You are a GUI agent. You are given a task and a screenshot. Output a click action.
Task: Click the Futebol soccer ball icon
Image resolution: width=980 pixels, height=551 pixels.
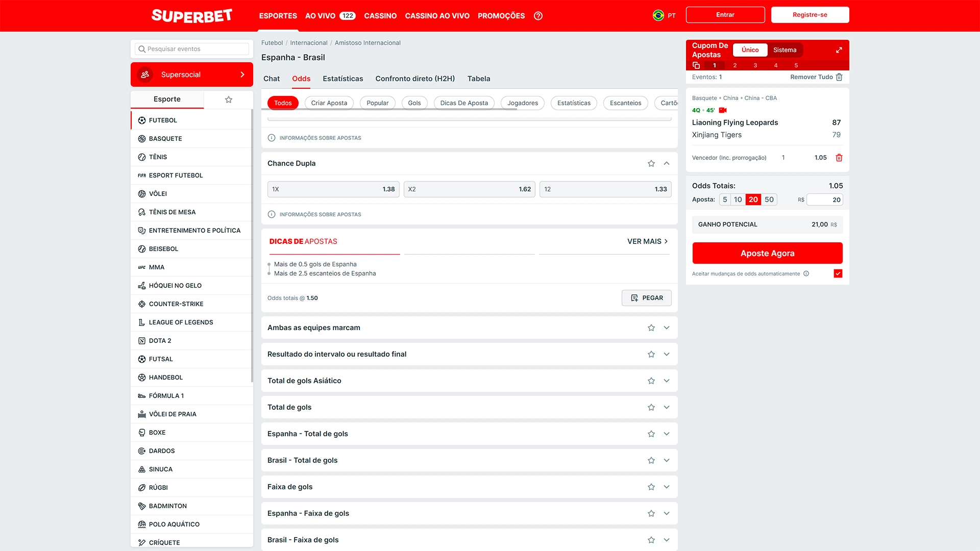[142, 120]
